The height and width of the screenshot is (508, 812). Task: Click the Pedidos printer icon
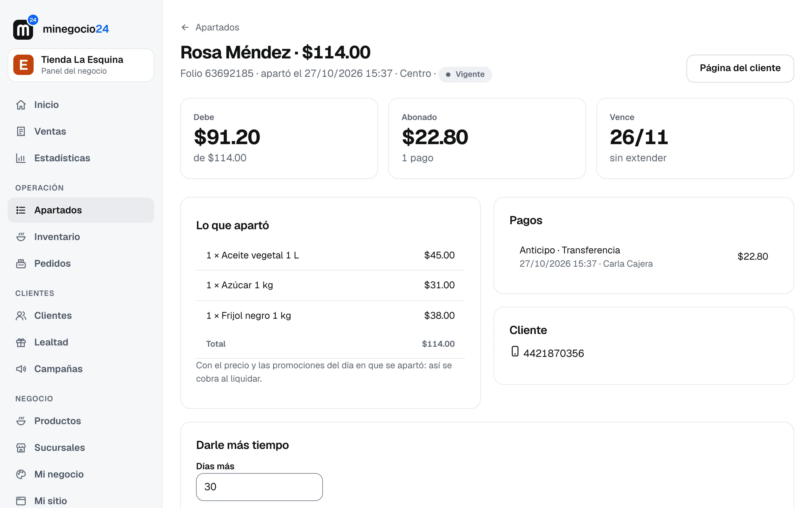pyautogui.click(x=21, y=264)
